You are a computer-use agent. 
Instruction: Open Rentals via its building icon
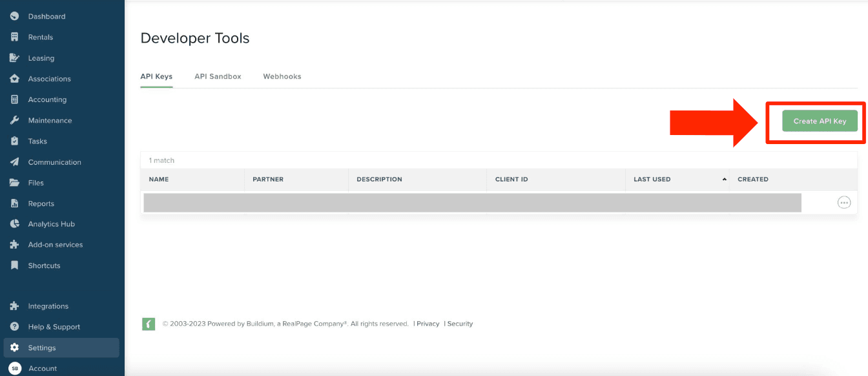click(x=15, y=37)
